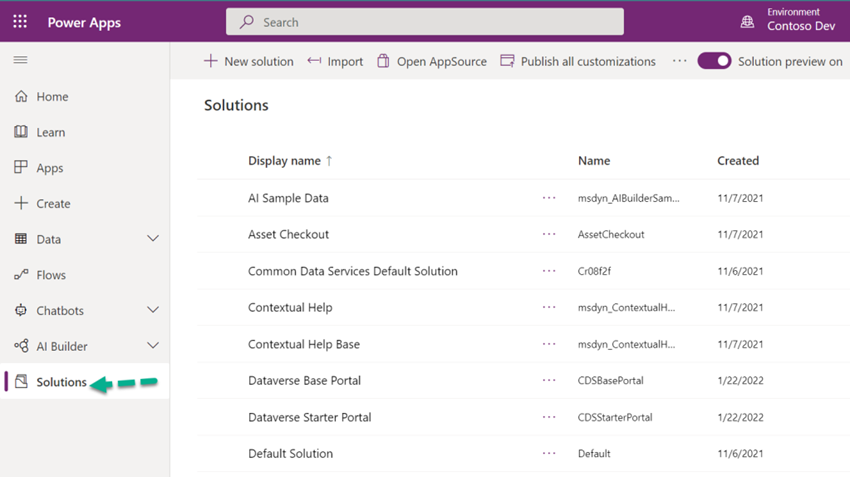Click the name cell AssetCheckout

(x=611, y=234)
